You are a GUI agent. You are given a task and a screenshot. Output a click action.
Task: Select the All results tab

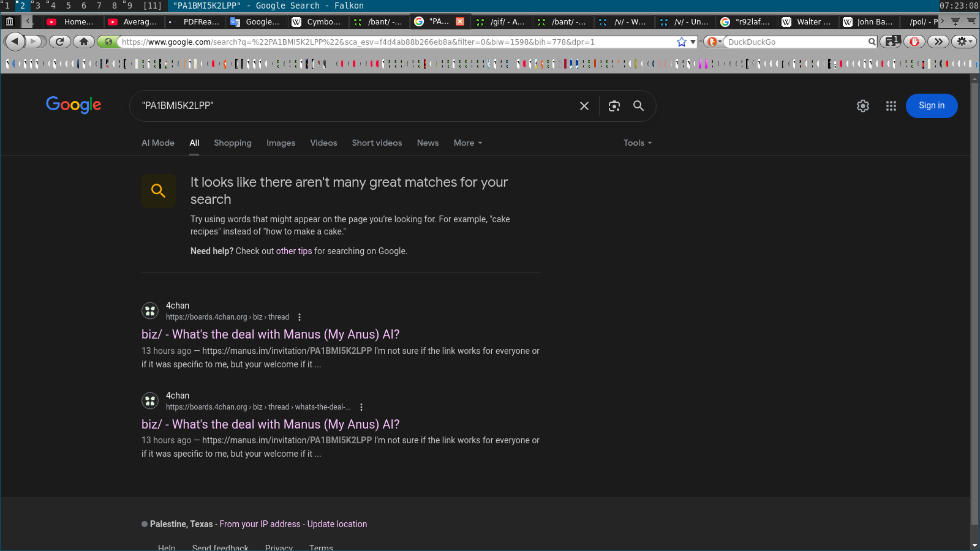(x=194, y=143)
